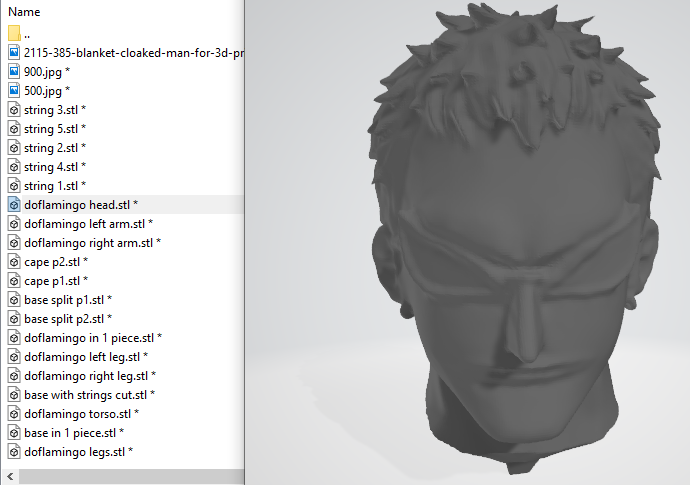This screenshot has height=485, width=690.
Task: Click the horizontal scrollbar left arrow
Action: coord(10,476)
